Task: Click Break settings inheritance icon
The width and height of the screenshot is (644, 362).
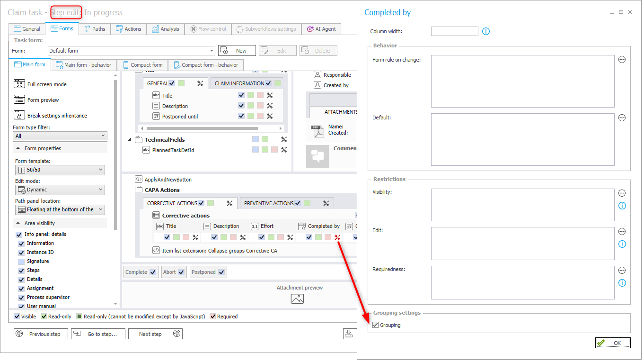Action: pyautogui.click(x=19, y=116)
